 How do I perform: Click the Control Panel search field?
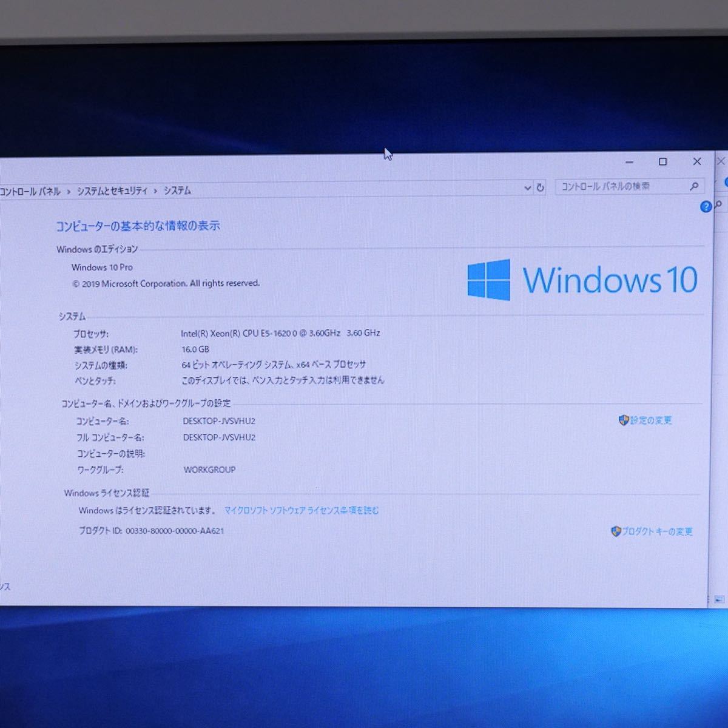coord(629,186)
